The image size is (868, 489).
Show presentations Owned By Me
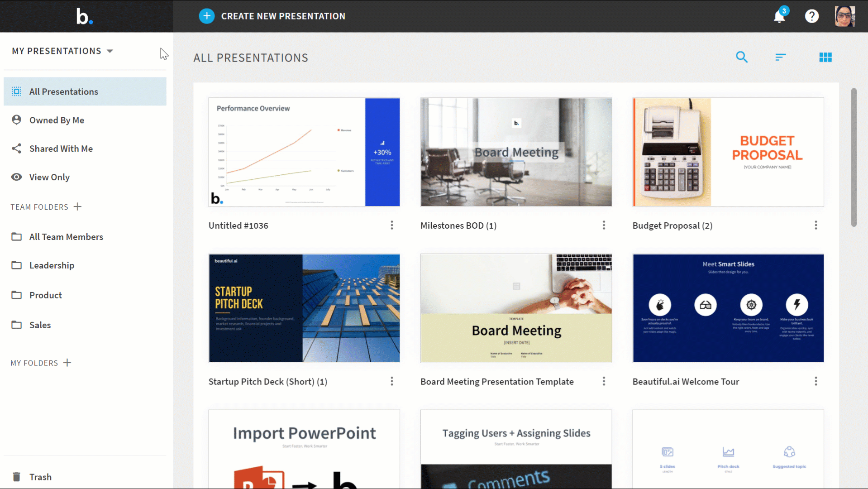pos(85,120)
